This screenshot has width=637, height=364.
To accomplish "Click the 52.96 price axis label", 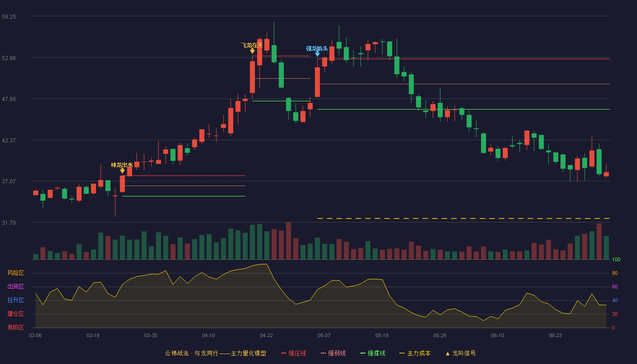I will [9, 58].
